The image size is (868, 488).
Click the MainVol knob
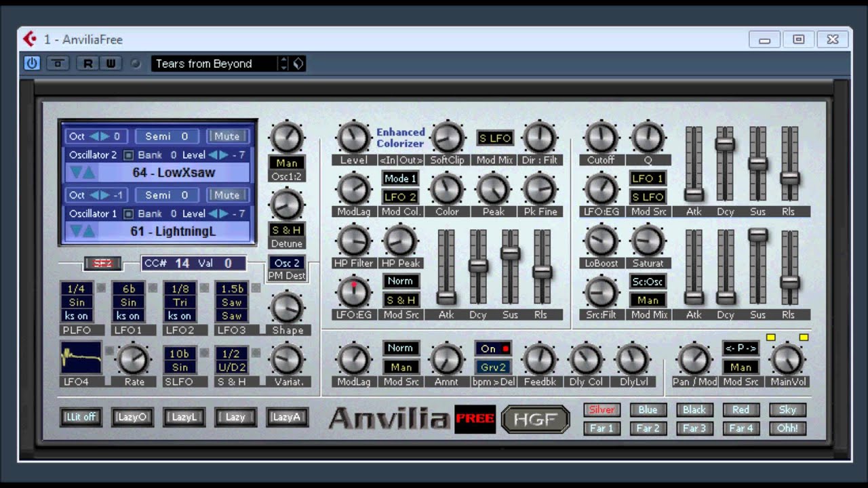788,360
